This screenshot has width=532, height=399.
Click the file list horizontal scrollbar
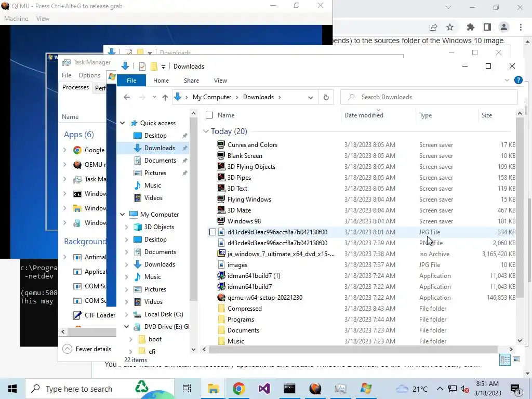coord(353,349)
